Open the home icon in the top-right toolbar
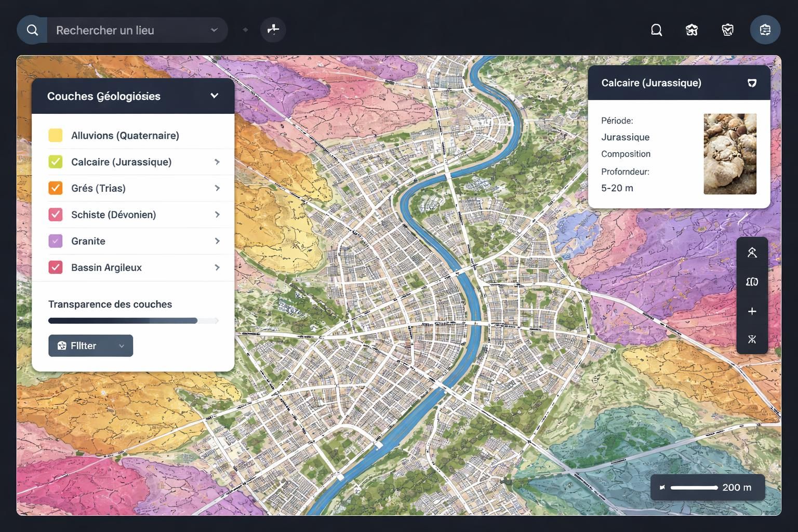Image resolution: width=798 pixels, height=532 pixels. (x=691, y=30)
